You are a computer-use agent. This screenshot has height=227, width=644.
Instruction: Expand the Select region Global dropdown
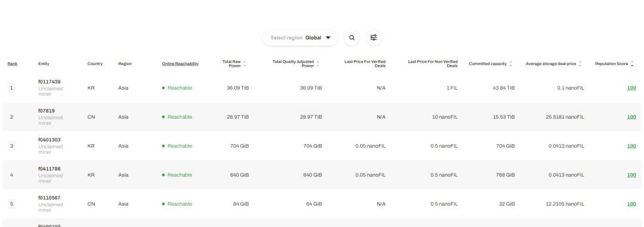300,38
